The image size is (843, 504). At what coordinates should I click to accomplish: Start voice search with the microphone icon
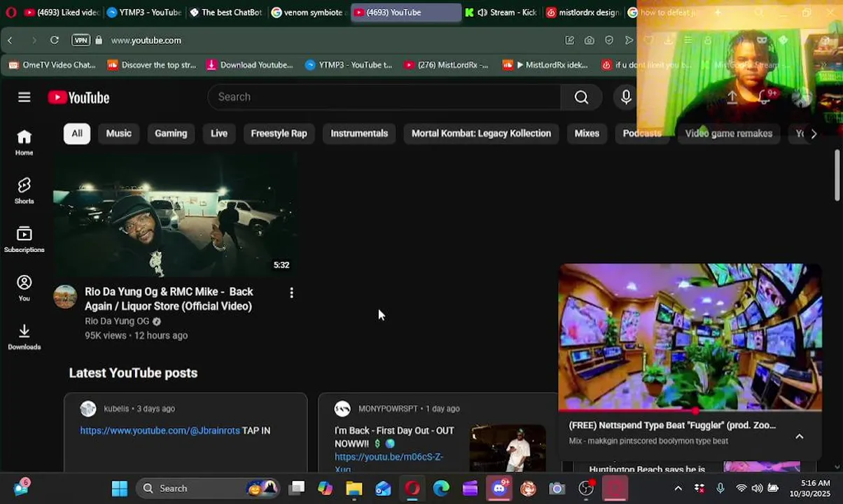[x=626, y=97]
